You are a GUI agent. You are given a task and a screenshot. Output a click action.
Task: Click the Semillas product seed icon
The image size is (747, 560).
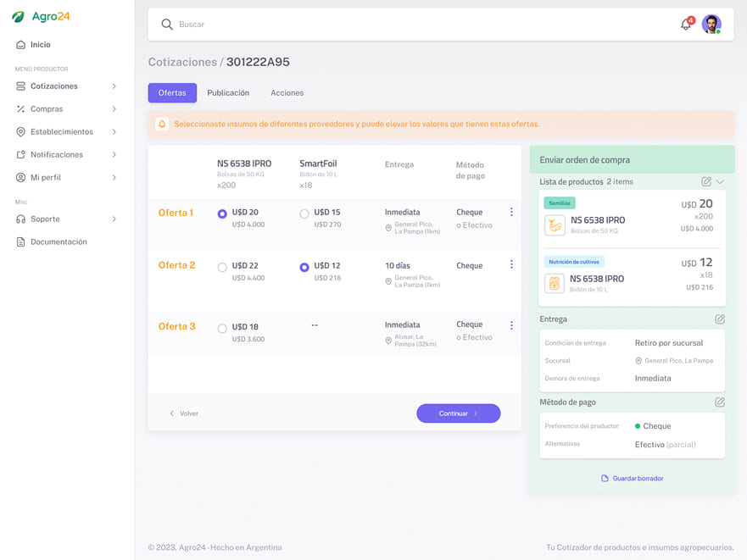(555, 225)
